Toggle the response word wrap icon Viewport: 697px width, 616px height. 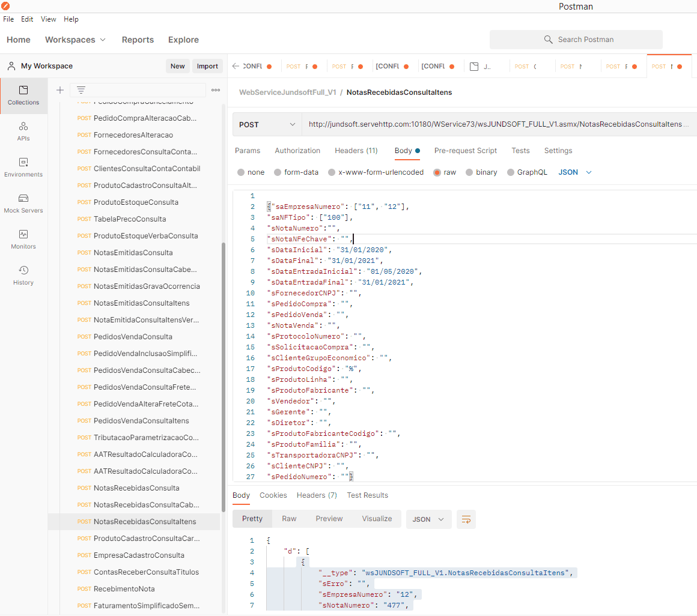[x=466, y=519]
